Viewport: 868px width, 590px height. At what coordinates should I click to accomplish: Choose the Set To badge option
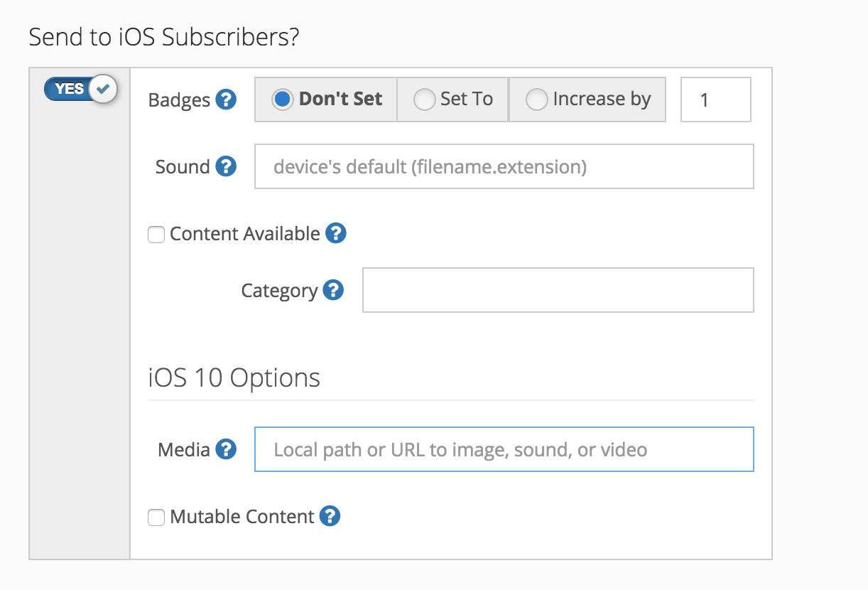tap(424, 100)
